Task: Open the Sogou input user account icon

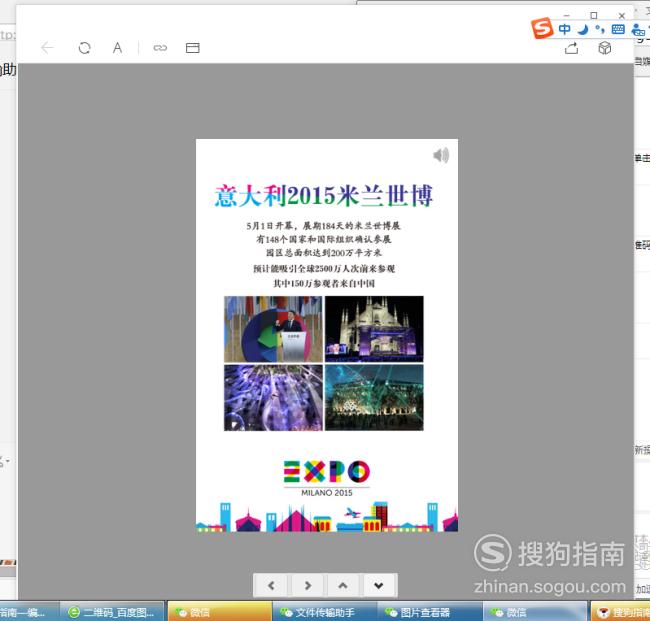Action: click(638, 29)
